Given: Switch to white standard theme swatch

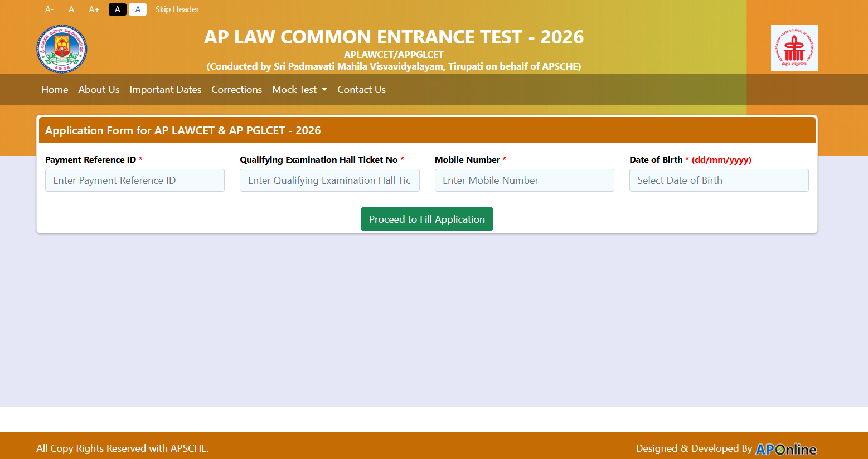Looking at the screenshot, I should click(x=138, y=9).
